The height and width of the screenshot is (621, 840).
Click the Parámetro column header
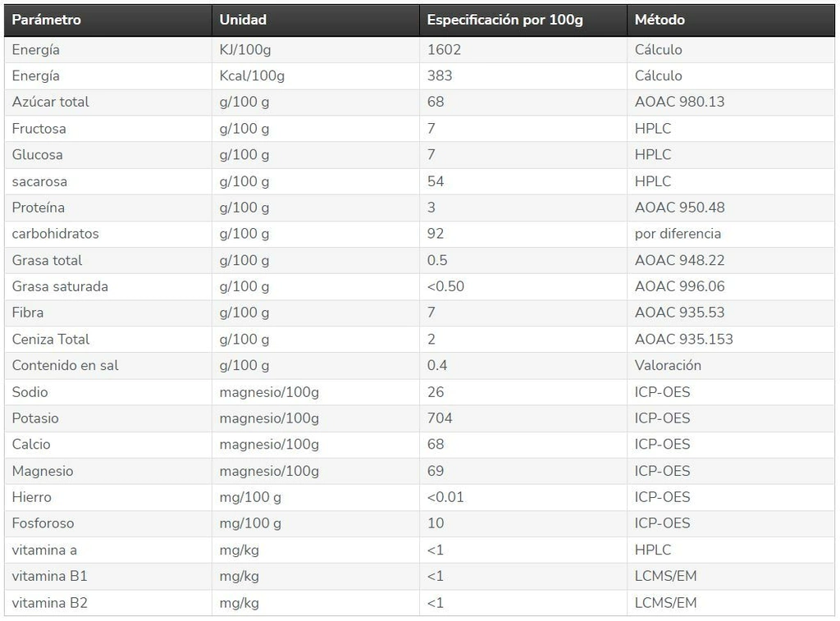(x=46, y=20)
